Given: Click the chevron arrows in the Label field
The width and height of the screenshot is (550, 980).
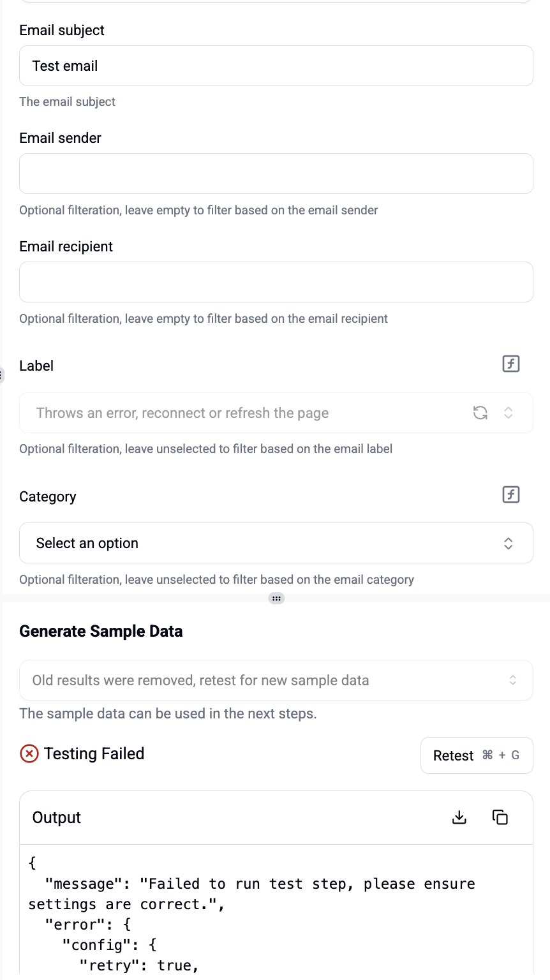Looking at the screenshot, I should (x=509, y=413).
